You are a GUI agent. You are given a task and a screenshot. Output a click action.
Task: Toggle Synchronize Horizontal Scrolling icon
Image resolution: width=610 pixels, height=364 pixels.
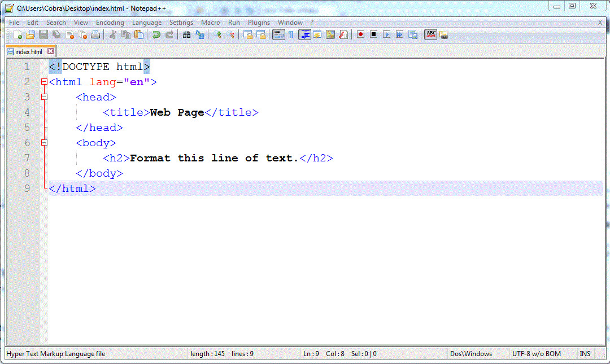[261, 34]
